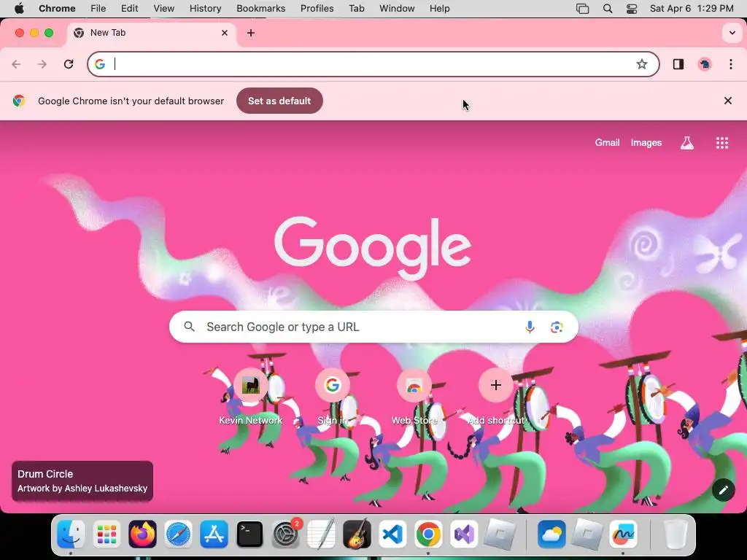747x560 pixels.
Task: Open Terminal from the Dock
Action: pyautogui.click(x=249, y=534)
